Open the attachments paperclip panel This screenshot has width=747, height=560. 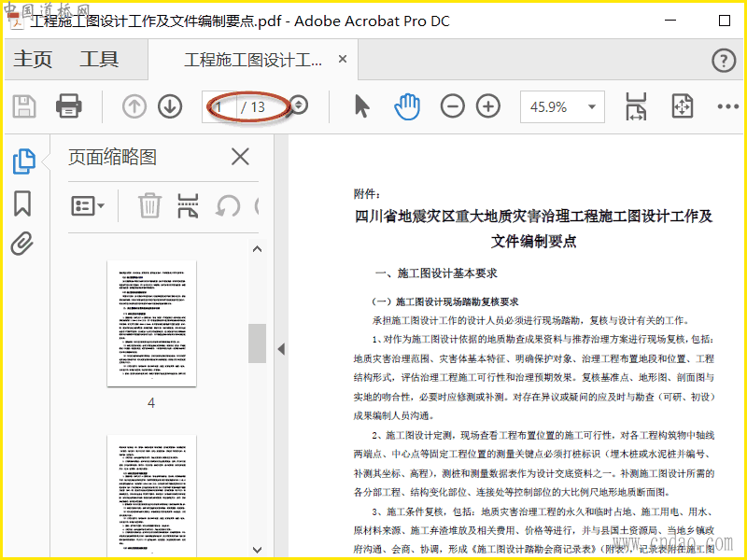coord(22,244)
